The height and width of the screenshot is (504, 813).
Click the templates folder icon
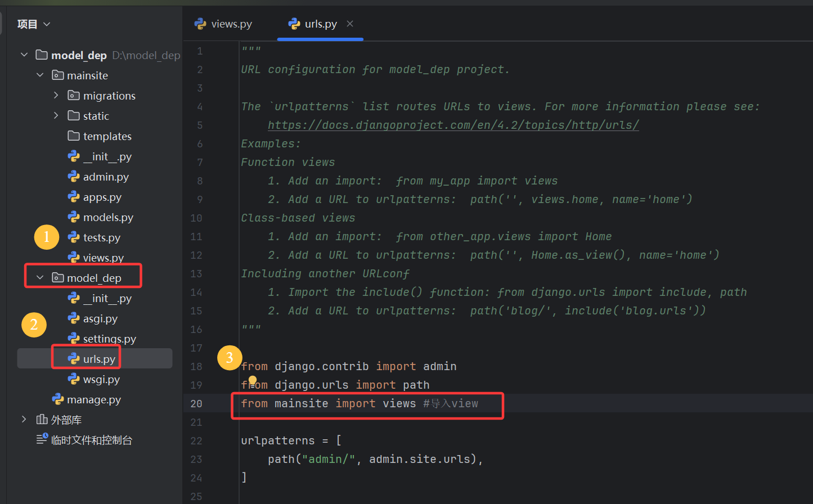[74, 136]
